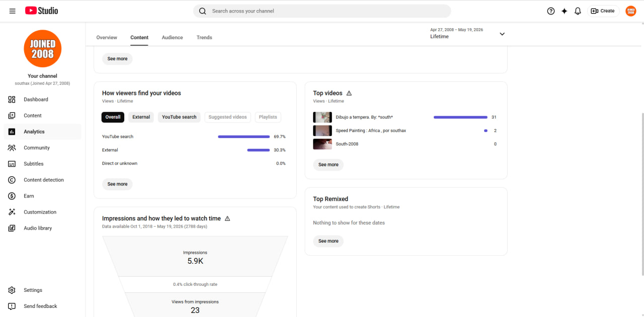
Task: Click the Direct or unknown row label
Action: (120, 163)
